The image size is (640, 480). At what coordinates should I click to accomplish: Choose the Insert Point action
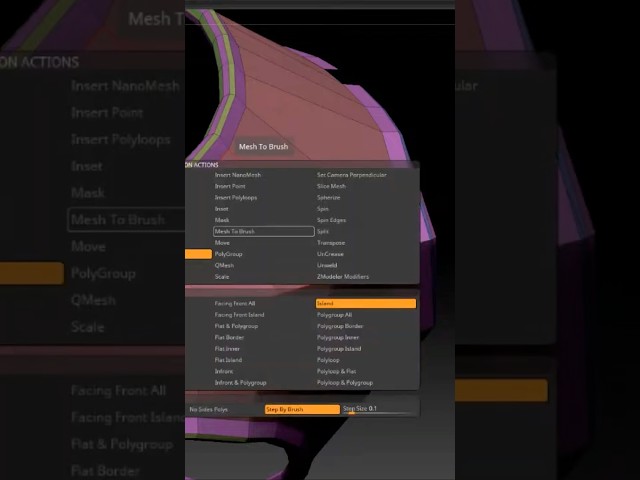point(230,186)
